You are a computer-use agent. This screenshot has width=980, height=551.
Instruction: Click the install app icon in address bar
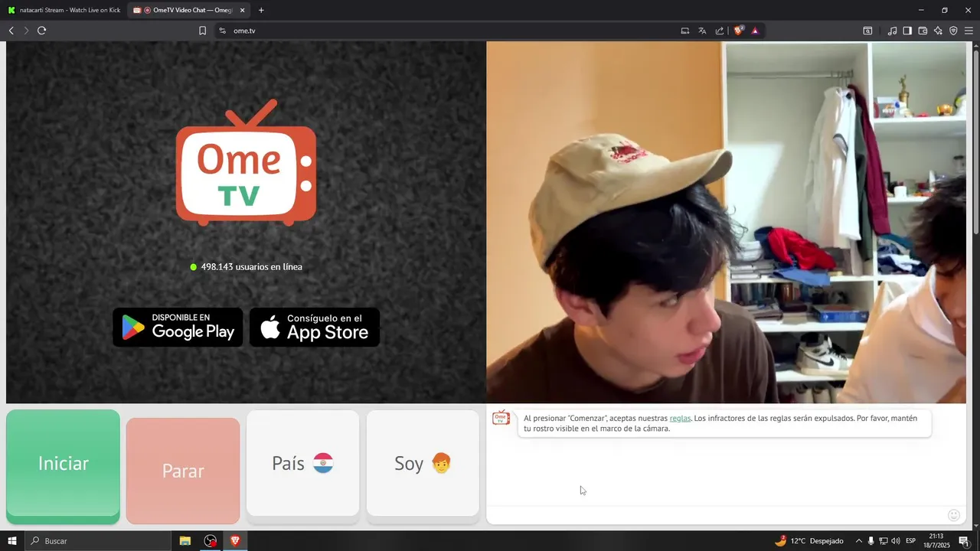[x=685, y=31]
